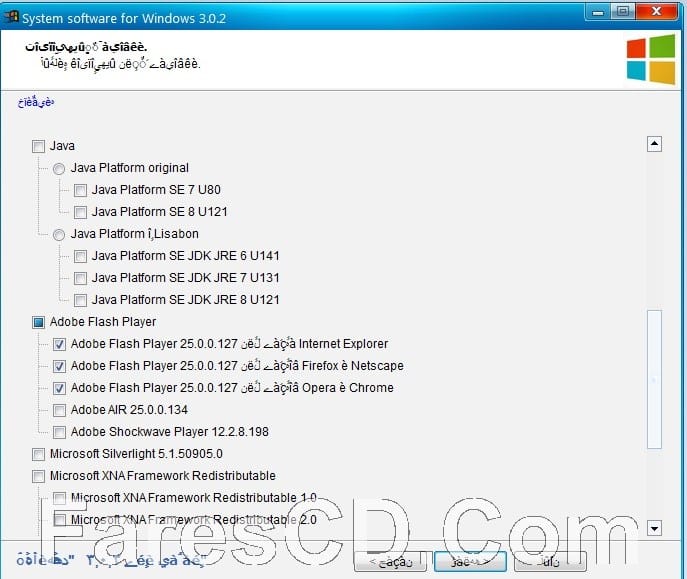Uncheck Flash Player for Internet Explorer

59,344
